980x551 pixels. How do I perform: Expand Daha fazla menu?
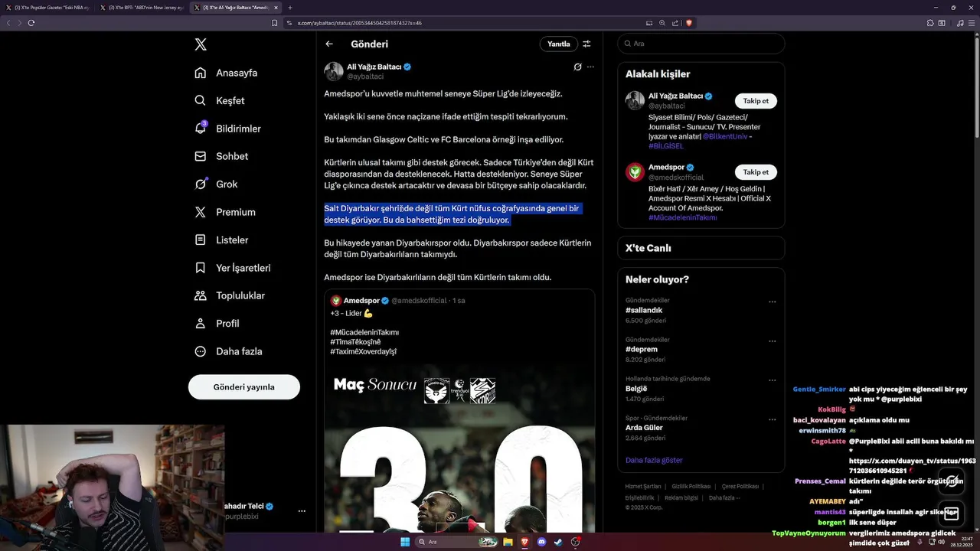click(x=228, y=351)
